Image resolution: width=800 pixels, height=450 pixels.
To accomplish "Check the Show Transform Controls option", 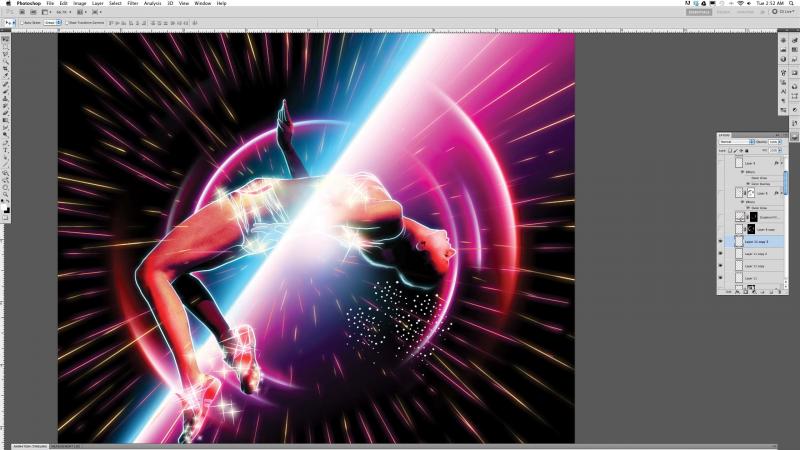I will (x=68, y=22).
